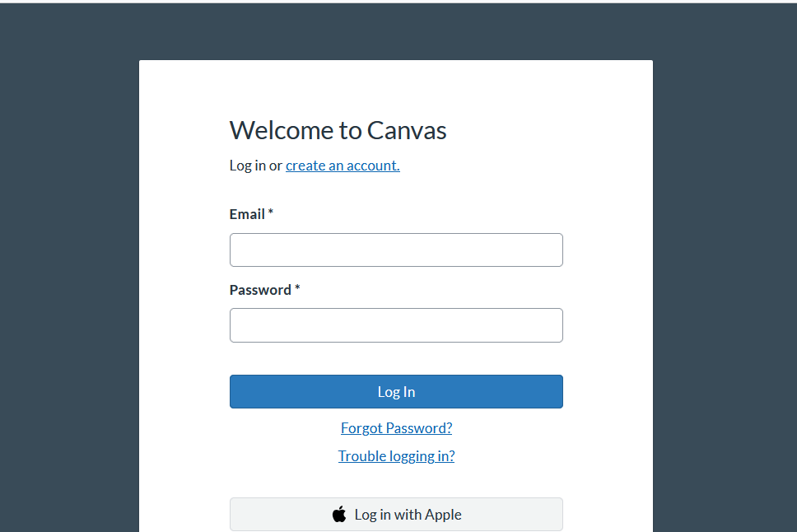Click blank space between Password field and Log In
Image resolution: width=797 pixels, height=532 pixels.
coord(396,359)
